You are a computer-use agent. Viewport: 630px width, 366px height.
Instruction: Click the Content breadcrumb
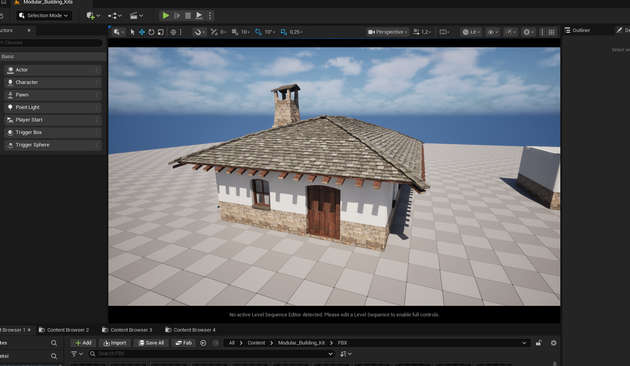(256, 343)
